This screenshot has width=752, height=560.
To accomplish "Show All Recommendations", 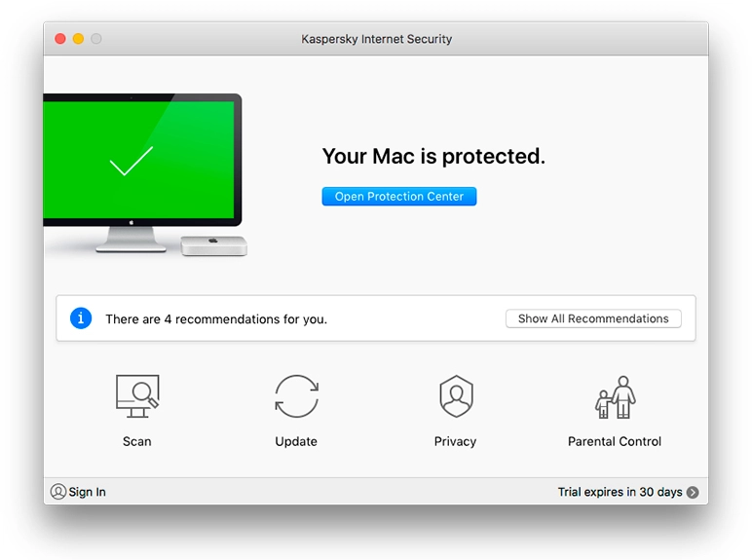I will (x=593, y=318).
